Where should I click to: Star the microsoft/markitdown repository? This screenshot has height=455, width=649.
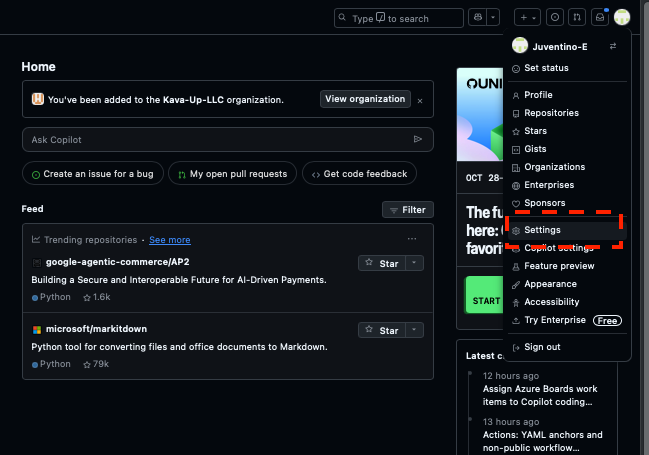381,330
